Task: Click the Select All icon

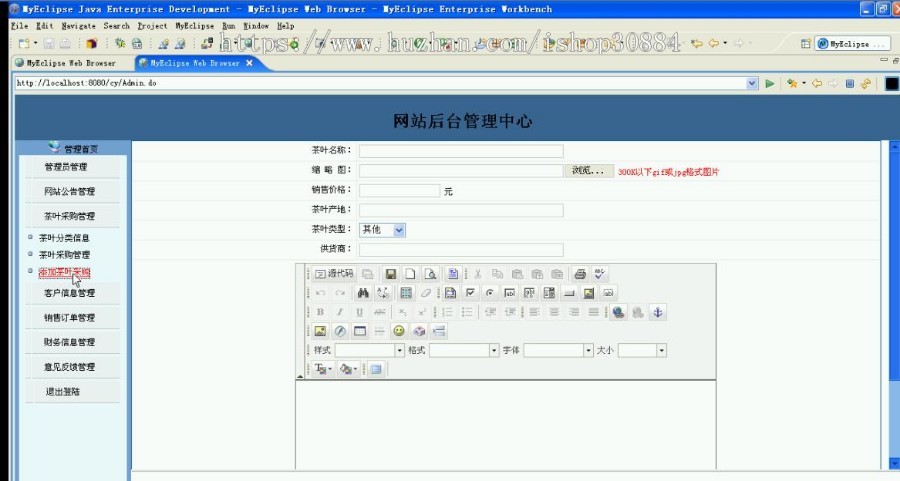Action: click(406, 293)
